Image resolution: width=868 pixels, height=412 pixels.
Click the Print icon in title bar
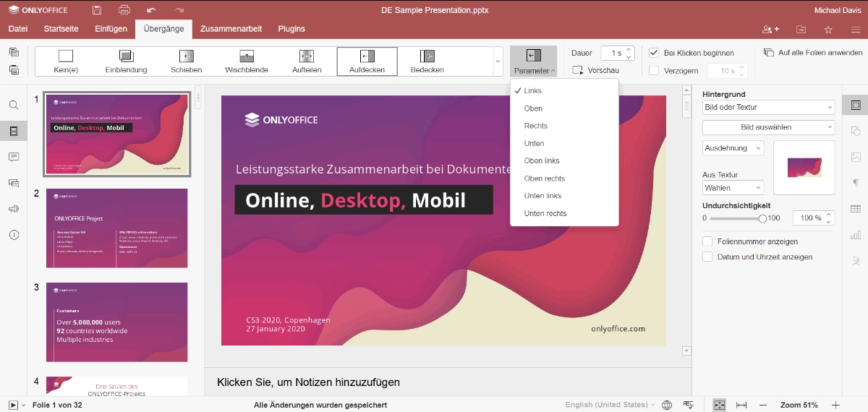tap(124, 10)
